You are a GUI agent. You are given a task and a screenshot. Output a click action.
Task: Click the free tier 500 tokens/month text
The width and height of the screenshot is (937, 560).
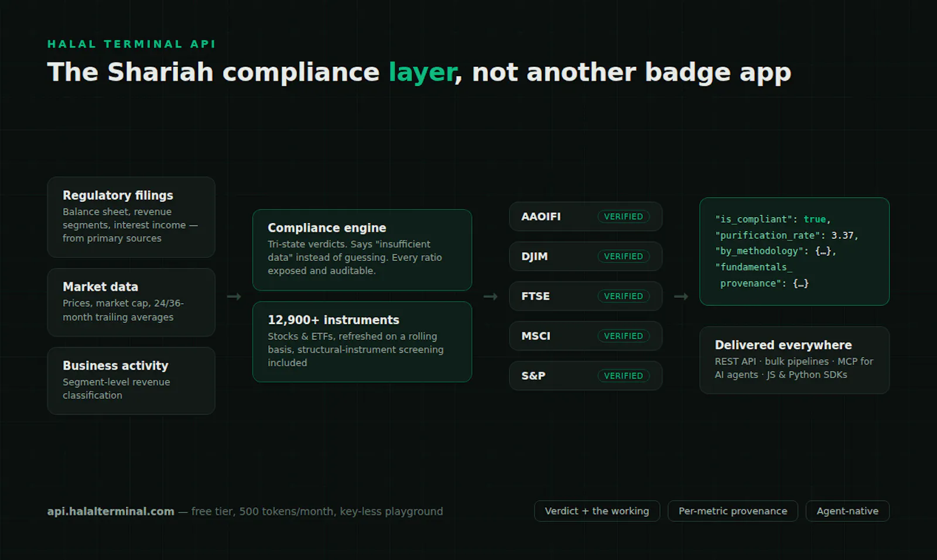click(317, 511)
